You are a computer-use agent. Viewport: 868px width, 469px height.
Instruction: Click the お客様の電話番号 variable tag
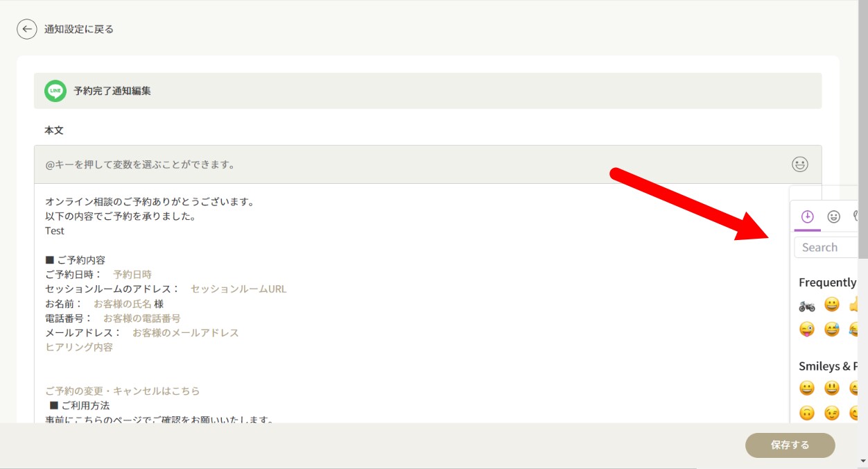point(142,318)
